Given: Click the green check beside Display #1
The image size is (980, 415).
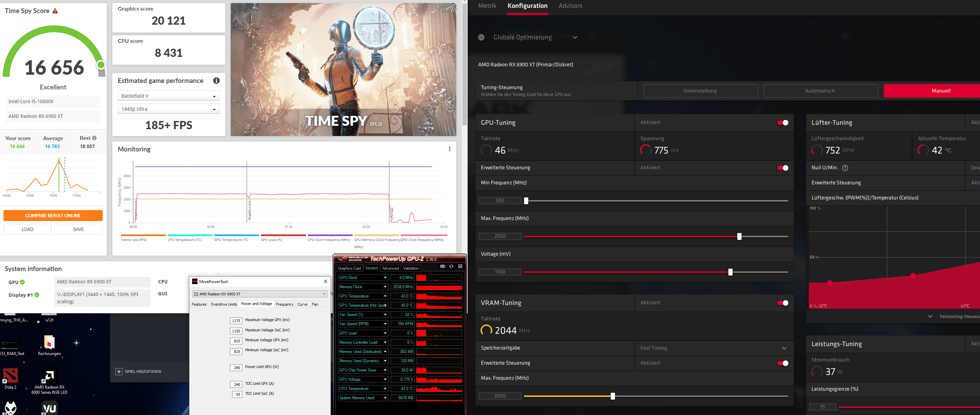Looking at the screenshot, I should click(x=37, y=295).
